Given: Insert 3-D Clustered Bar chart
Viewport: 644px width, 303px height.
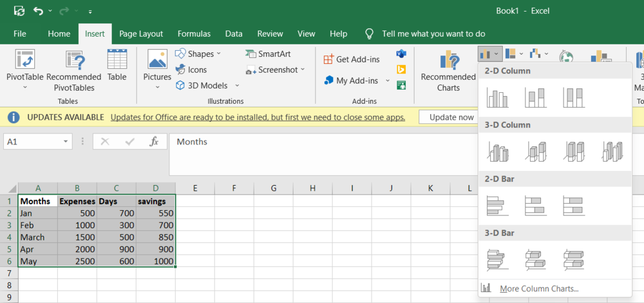Looking at the screenshot, I should (x=497, y=259).
